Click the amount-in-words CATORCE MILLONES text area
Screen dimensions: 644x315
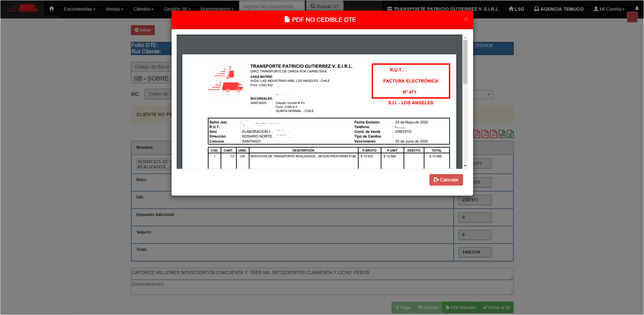tap(322, 274)
